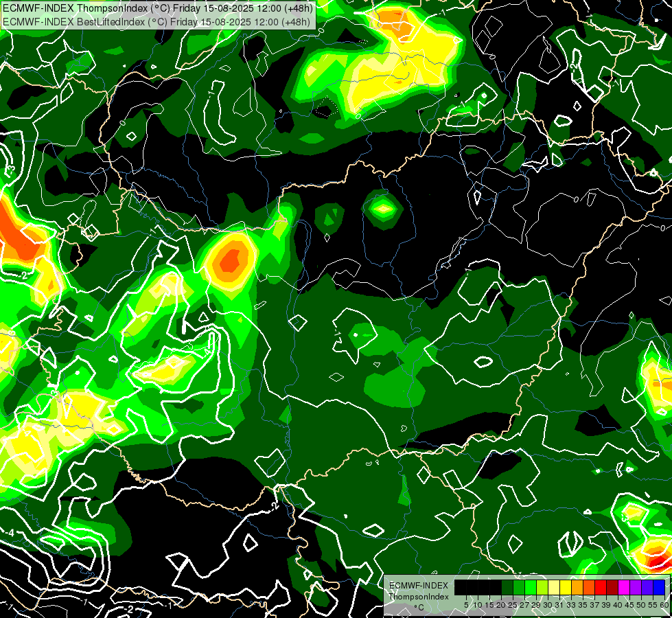Click the legend scale value 55

(653, 605)
